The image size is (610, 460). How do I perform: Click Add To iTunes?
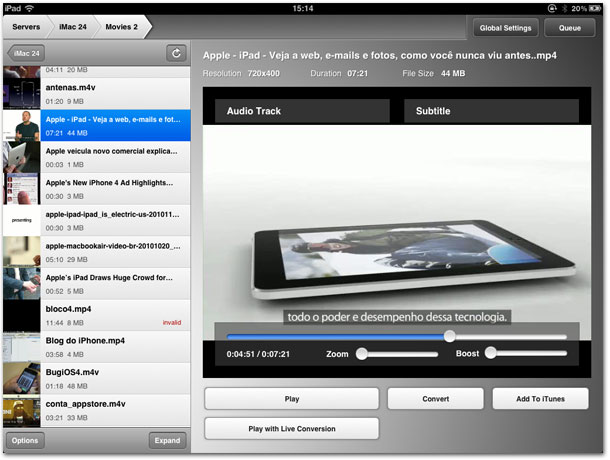(540, 399)
